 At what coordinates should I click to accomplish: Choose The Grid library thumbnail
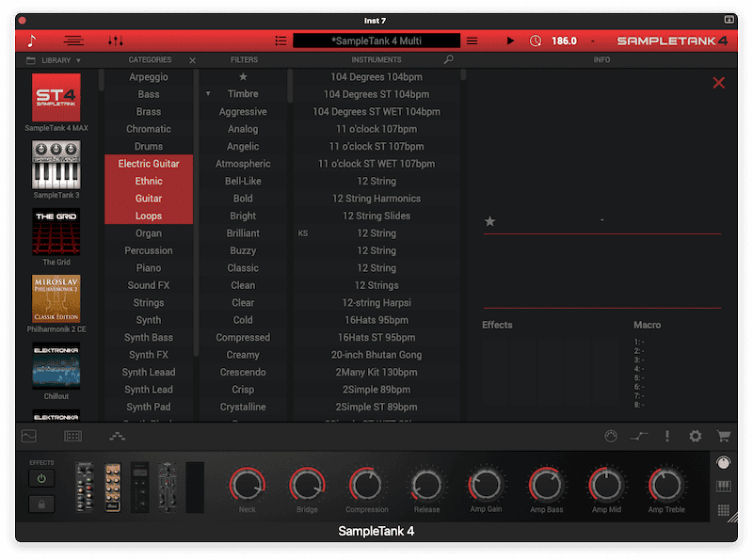click(56, 232)
